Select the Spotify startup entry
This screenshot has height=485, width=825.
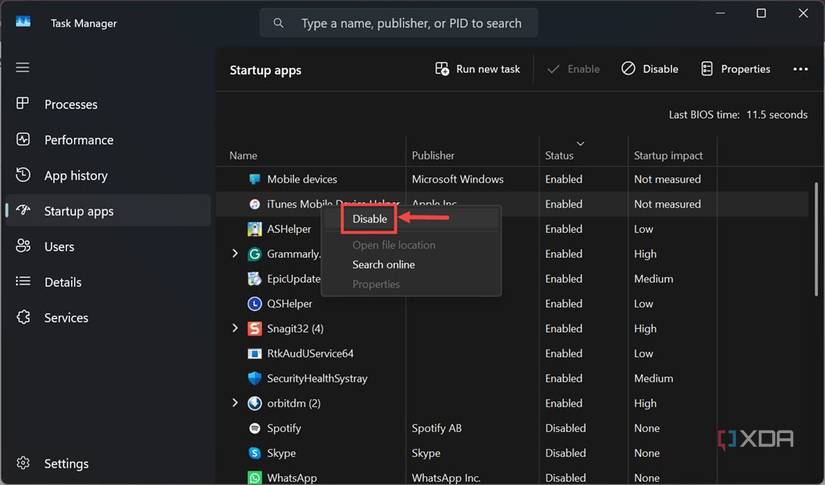click(x=284, y=428)
